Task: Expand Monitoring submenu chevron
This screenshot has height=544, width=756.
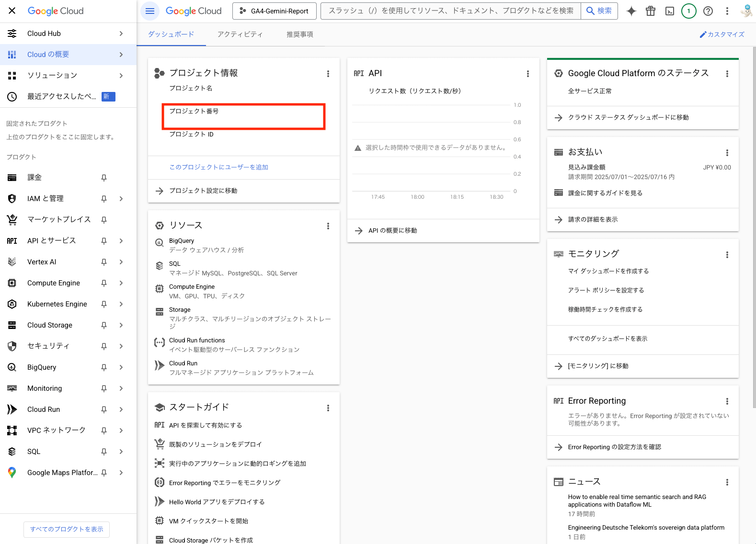Action: click(121, 388)
